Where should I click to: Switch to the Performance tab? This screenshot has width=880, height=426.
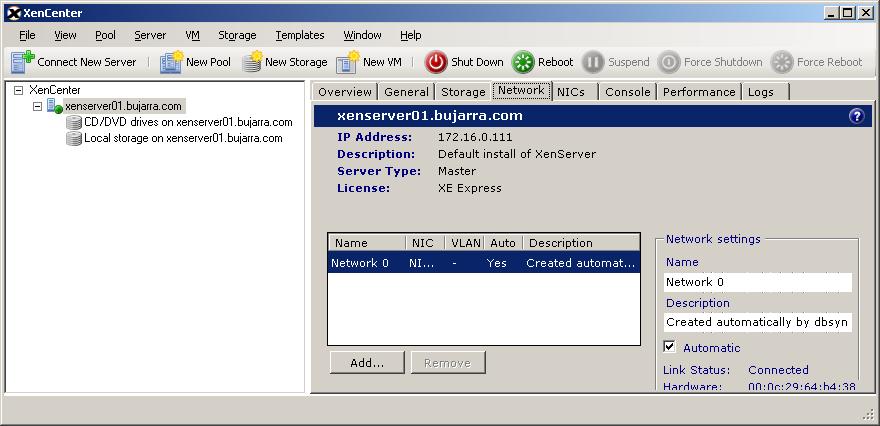[699, 92]
